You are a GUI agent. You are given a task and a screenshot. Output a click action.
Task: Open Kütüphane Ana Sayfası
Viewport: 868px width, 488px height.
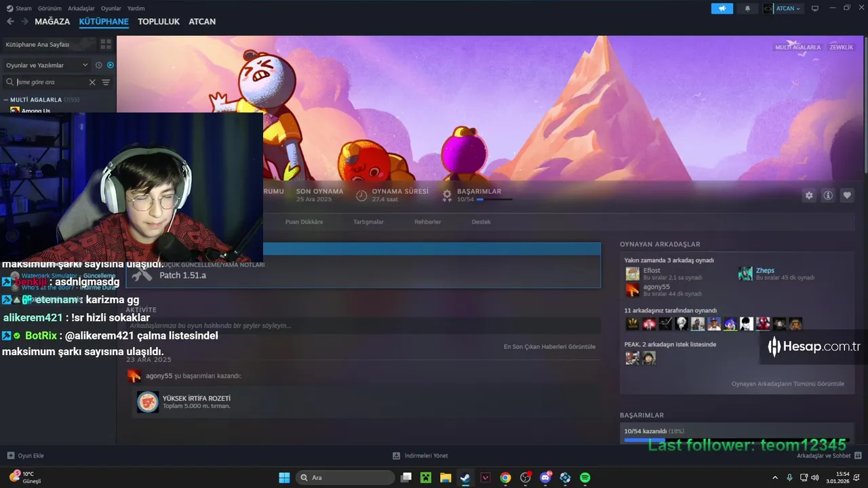[x=38, y=44]
